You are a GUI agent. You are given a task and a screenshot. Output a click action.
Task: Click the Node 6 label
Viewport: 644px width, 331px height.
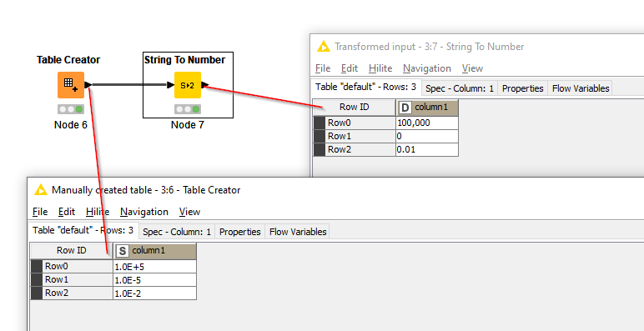pyautogui.click(x=71, y=125)
